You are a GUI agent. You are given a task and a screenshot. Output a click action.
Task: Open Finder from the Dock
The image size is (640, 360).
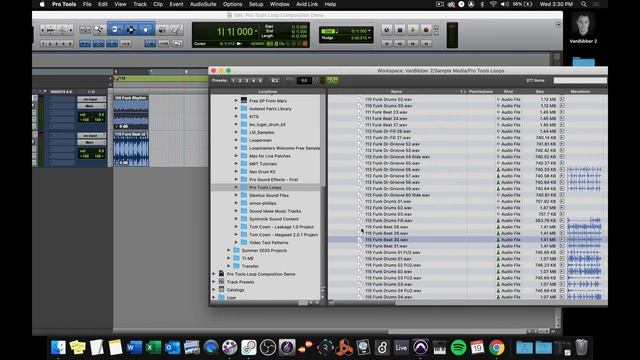(x=58, y=347)
